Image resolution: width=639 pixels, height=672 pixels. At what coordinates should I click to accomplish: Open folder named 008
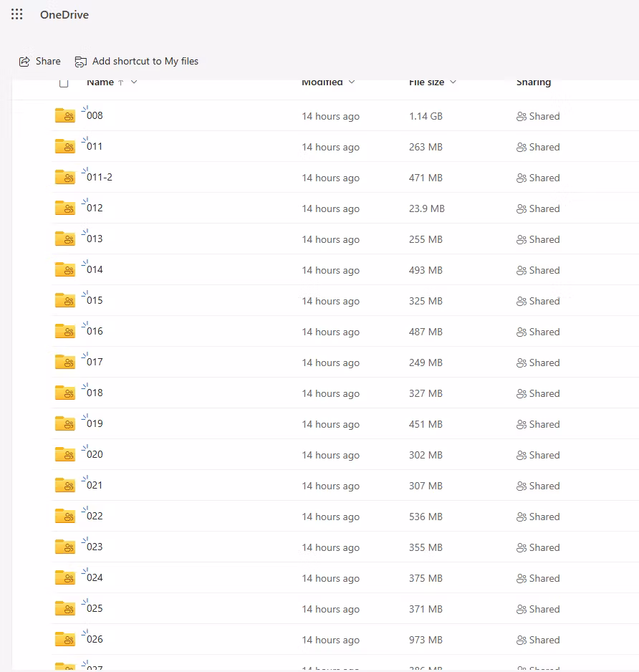coord(95,116)
